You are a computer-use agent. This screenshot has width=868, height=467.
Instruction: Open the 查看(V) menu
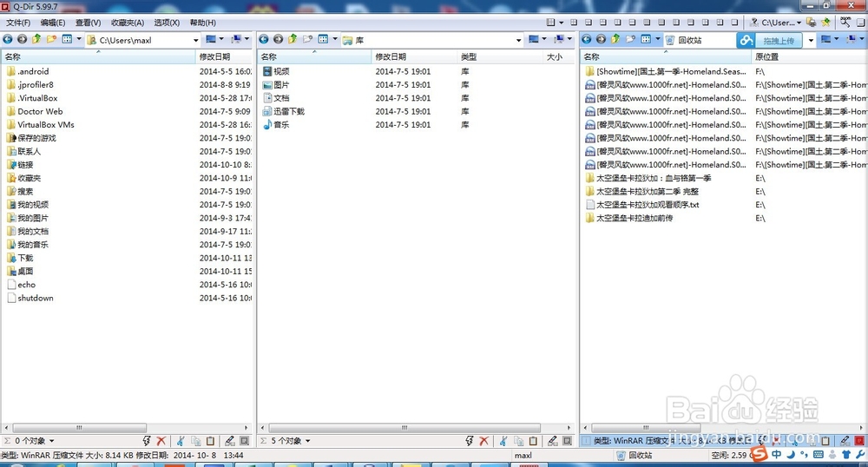88,23
